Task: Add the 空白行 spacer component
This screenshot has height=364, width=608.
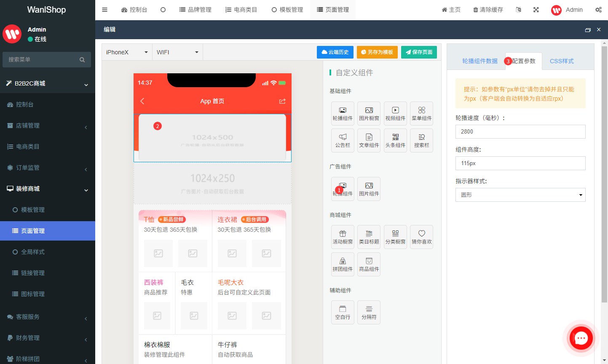Action: coord(343,312)
